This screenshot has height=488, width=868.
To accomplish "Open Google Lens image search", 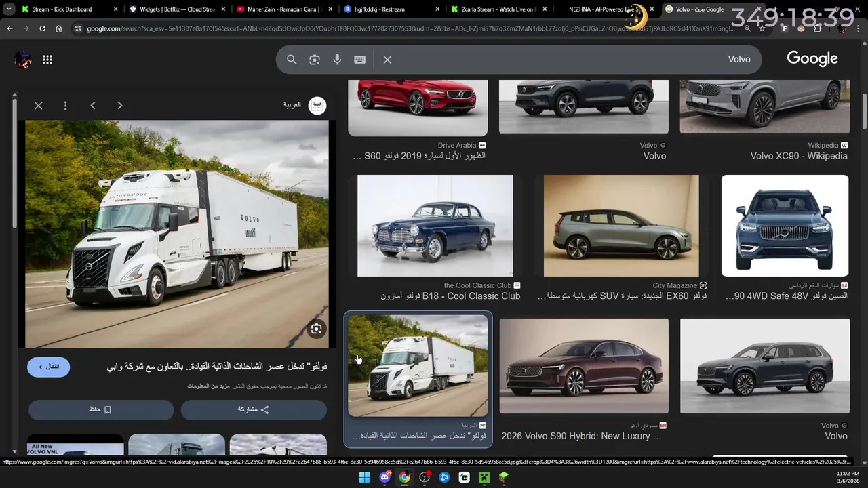I will pos(315,60).
